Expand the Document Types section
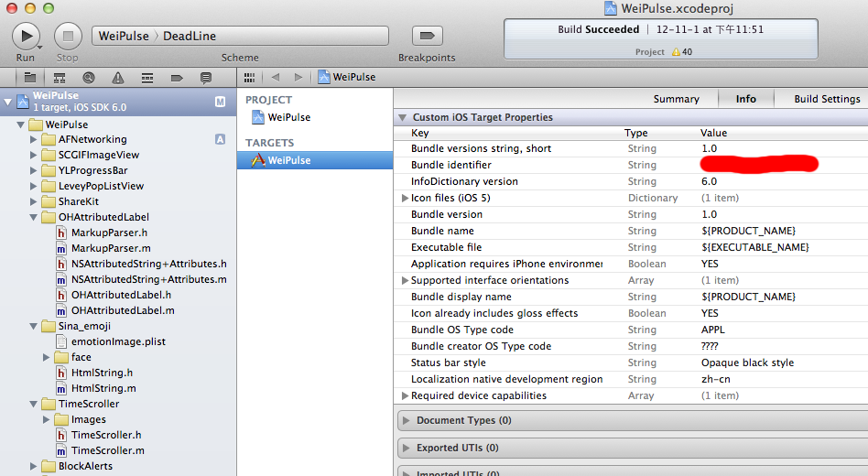The image size is (868, 476). (x=407, y=421)
